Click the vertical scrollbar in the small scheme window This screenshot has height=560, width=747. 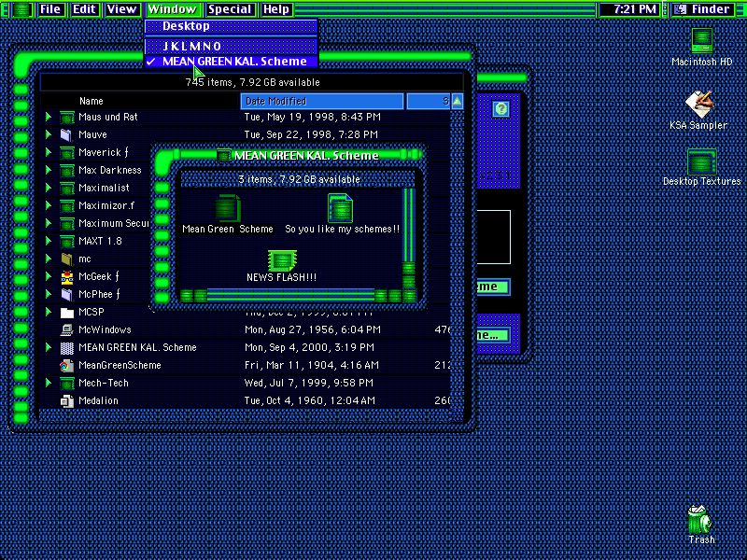tap(409, 238)
